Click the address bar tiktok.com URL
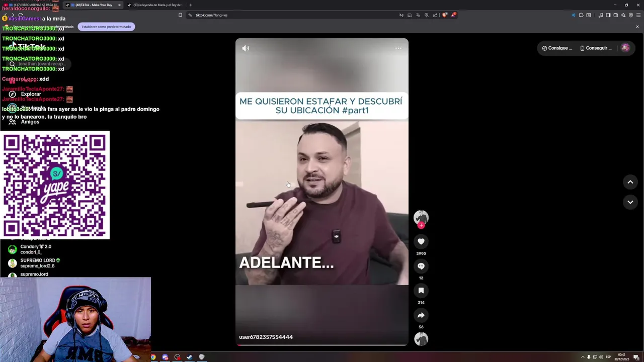644x362 pixels. pos(211,15)
